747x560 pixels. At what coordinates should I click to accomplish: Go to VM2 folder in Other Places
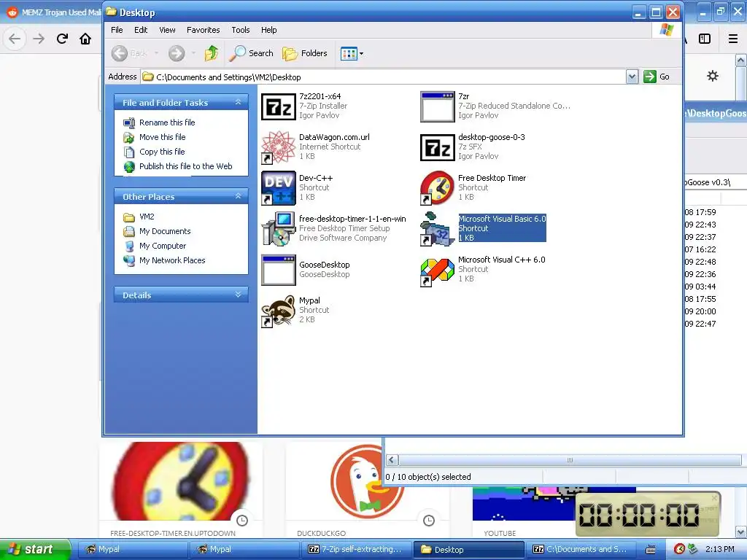pyautogui.click(x=139, y=217)
